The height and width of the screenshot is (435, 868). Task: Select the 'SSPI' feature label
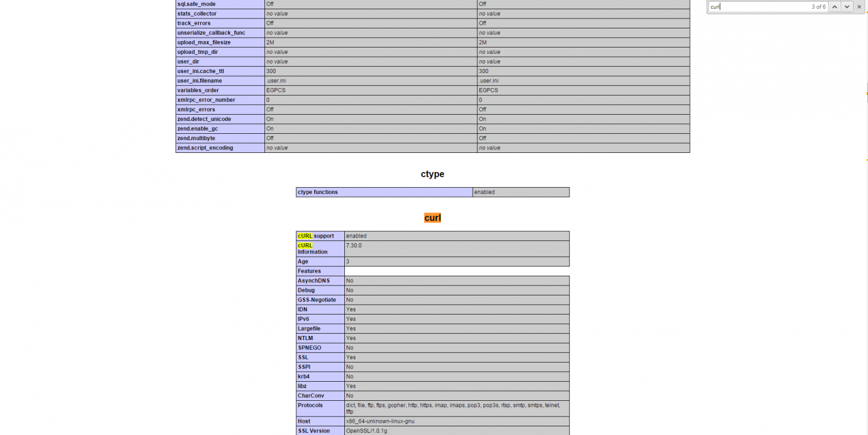pos(304,367)
